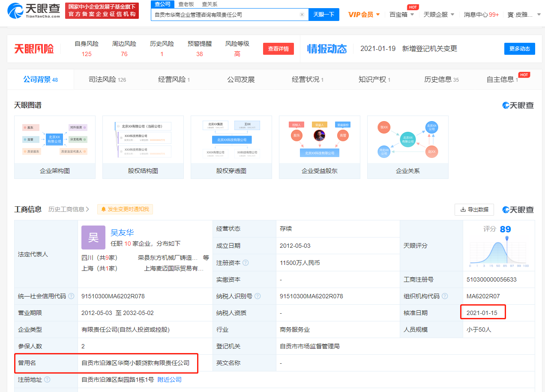Open the 股权穿透图 thumbnail
This screenshot has width=545, height=392.
pyautogui.click(x=231, y=147)
